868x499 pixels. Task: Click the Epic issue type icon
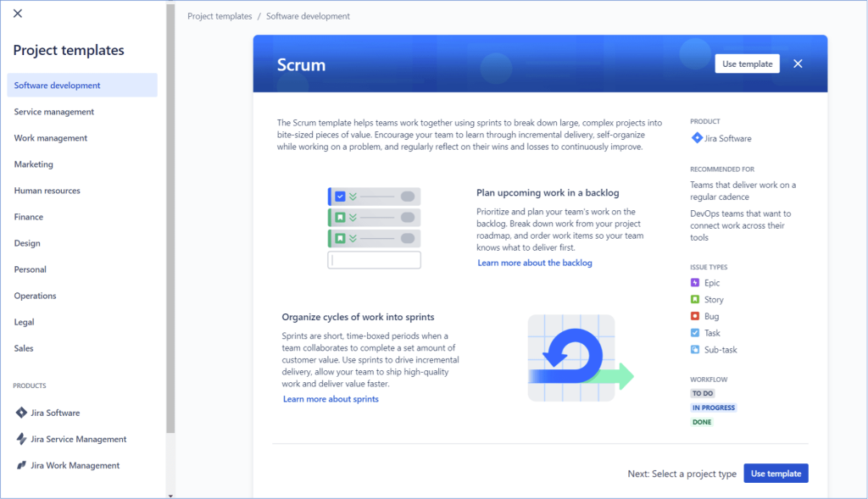[x=695, y=283]
